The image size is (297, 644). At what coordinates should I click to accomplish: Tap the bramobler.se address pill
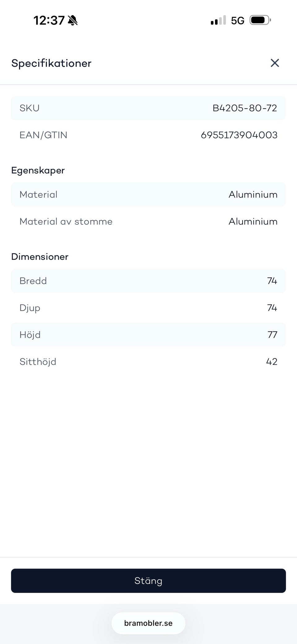coord(148,623)
